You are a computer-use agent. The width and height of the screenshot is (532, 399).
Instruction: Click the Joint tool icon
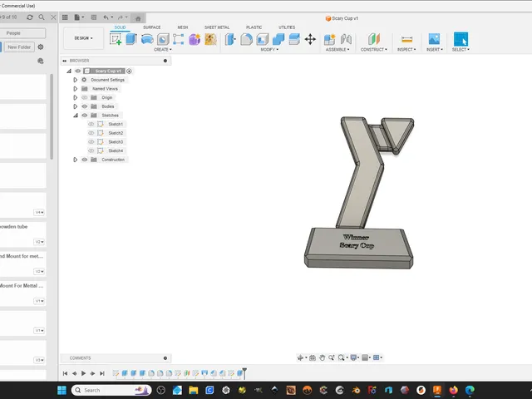coord(346,39)
